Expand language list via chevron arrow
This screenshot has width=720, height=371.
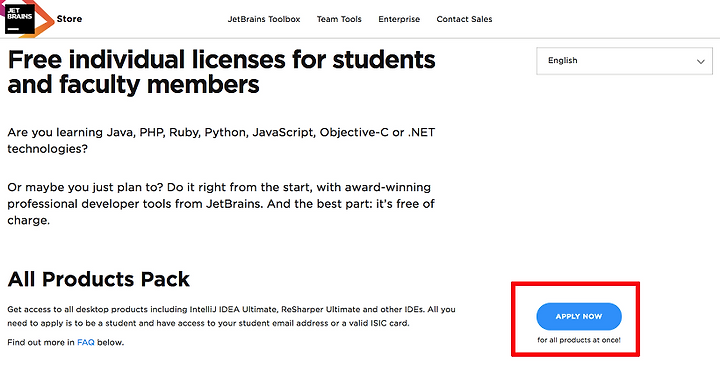click(x=700, y=62)
